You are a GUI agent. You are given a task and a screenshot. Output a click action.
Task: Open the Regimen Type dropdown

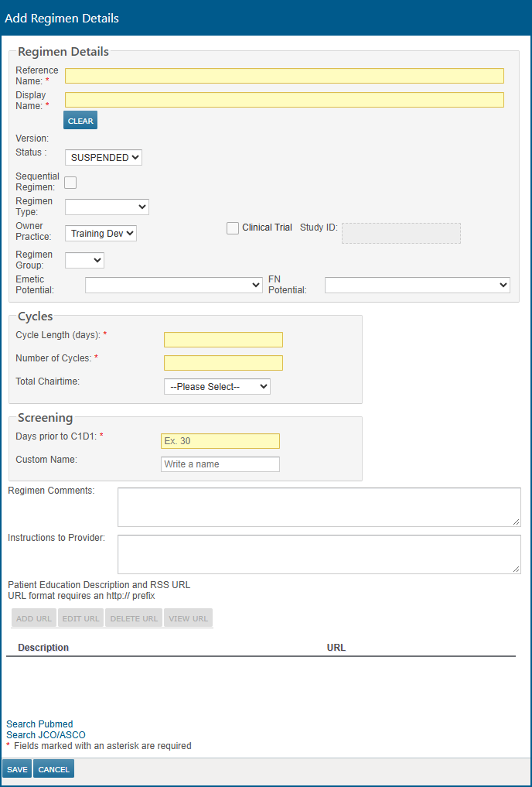[107, 207]
